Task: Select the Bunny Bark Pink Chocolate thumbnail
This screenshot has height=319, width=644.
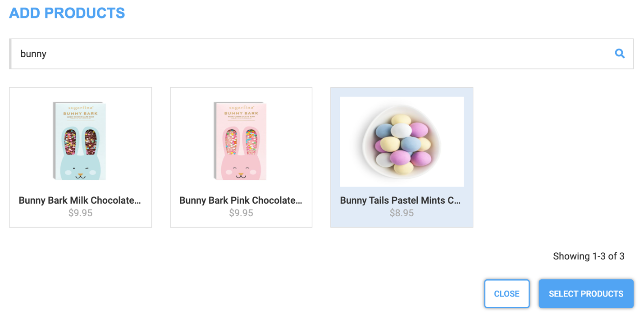Action: [241, 141]
